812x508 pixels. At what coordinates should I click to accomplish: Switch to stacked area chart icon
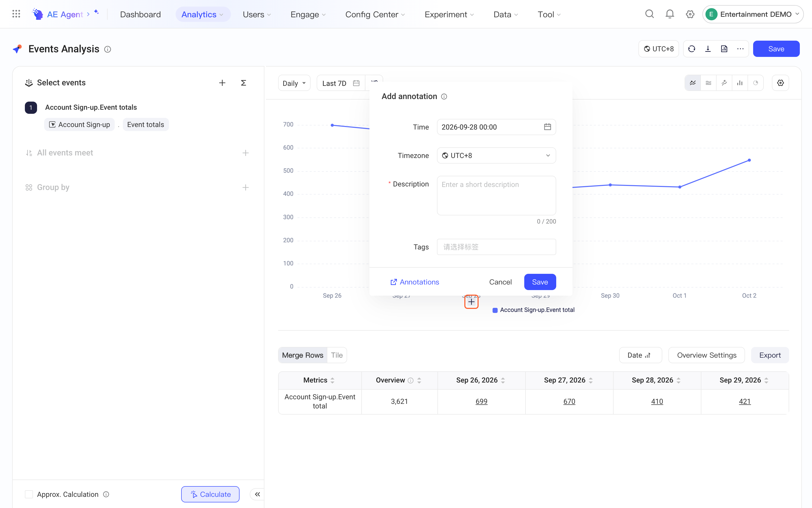(708, 83)
